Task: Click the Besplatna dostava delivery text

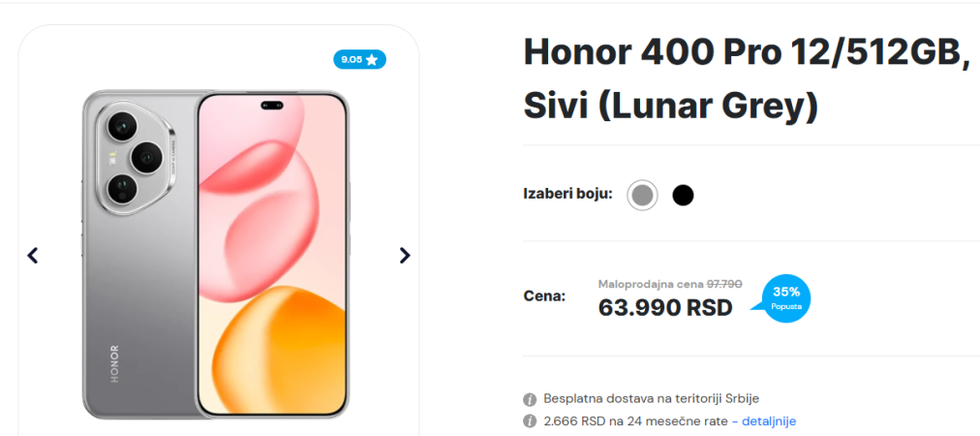Action: point(652,398)
